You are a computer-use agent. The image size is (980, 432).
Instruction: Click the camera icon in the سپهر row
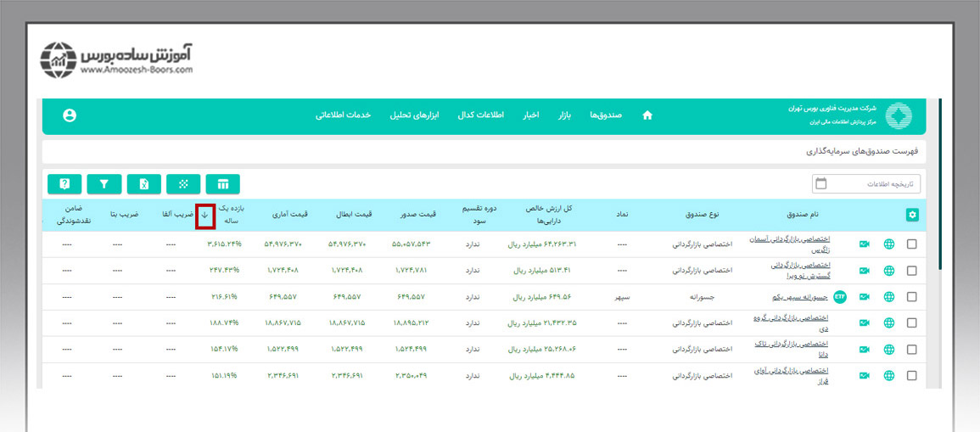[x=865, y=297]
